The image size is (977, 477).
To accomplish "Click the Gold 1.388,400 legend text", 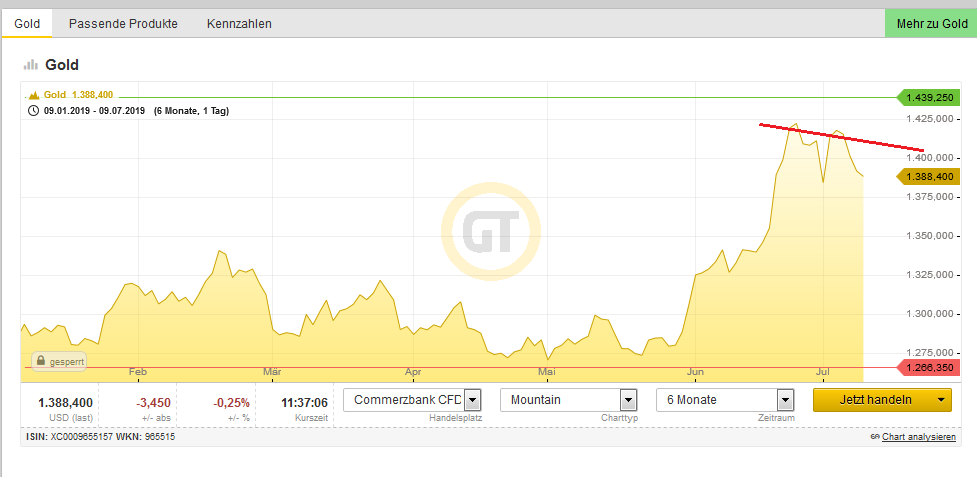I will coord(79,95).
